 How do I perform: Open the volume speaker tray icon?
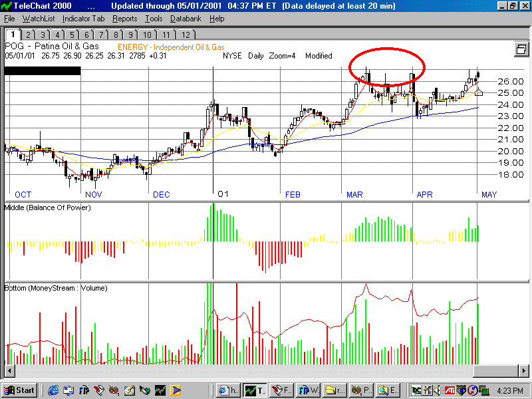(438, 390)
